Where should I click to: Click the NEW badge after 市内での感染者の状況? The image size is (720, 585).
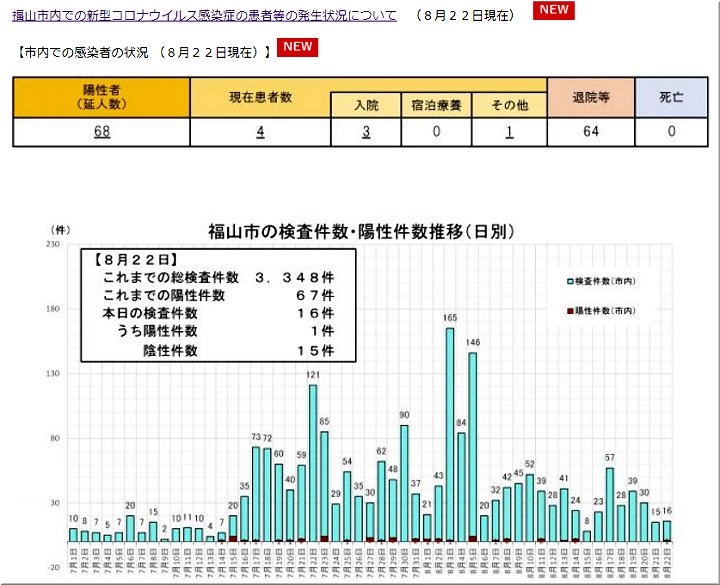coord(297,47)
